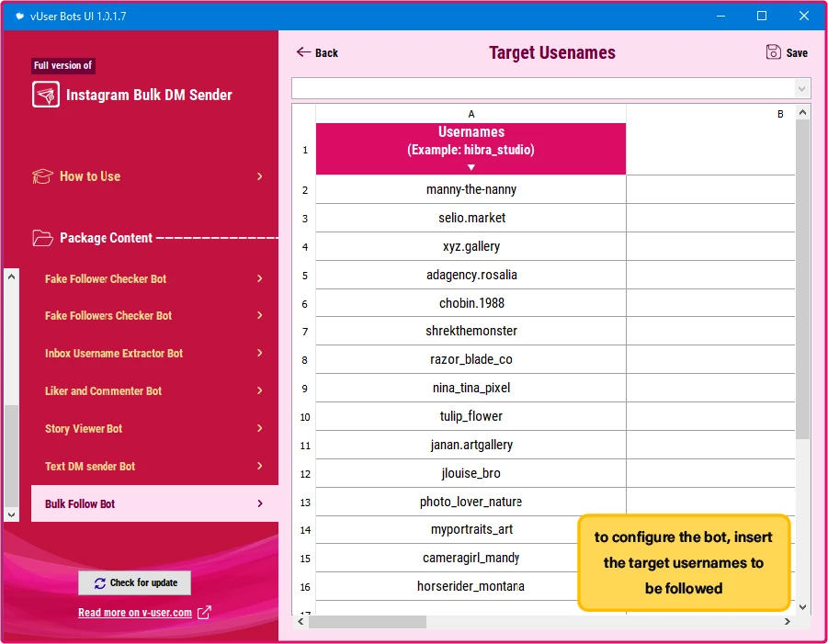
Task: Select column B header
Action: click(780, 114)
